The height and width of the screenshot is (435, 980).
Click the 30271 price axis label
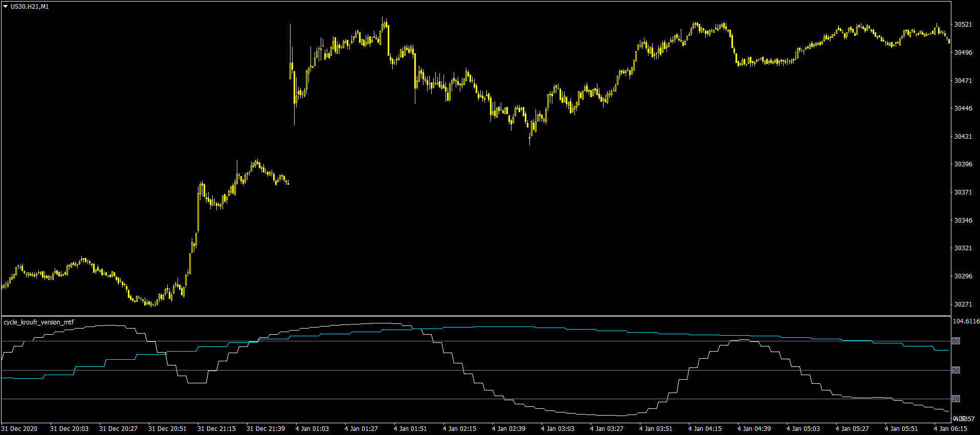(x=963, y=304)
